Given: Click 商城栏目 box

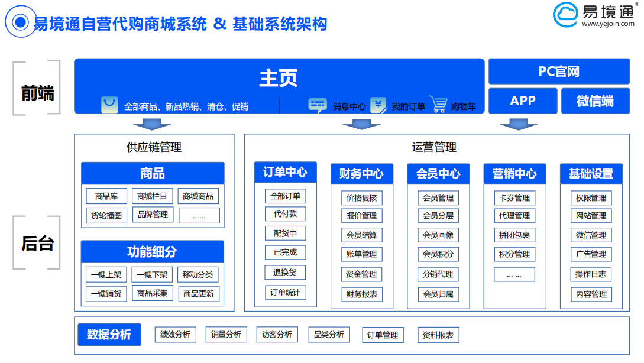Looking at the screenshot, I should 153,196.
